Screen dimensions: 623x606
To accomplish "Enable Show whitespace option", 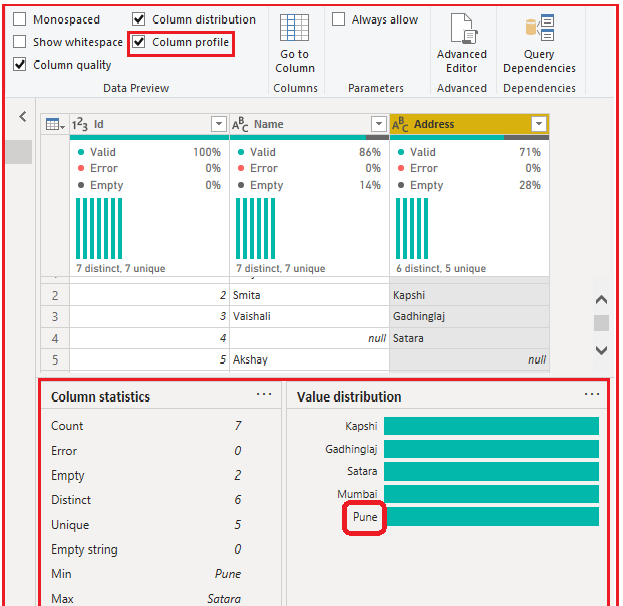I will coord(19,41).
